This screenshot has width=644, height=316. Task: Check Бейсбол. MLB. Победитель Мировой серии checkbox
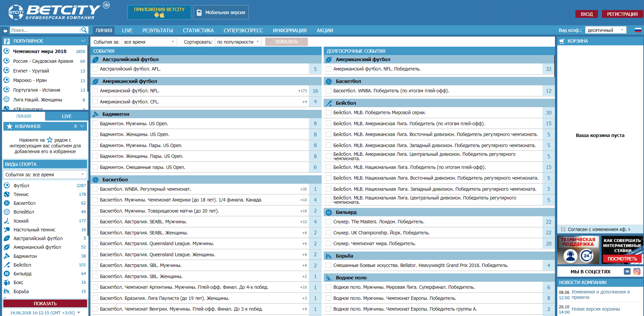(328, 112)
